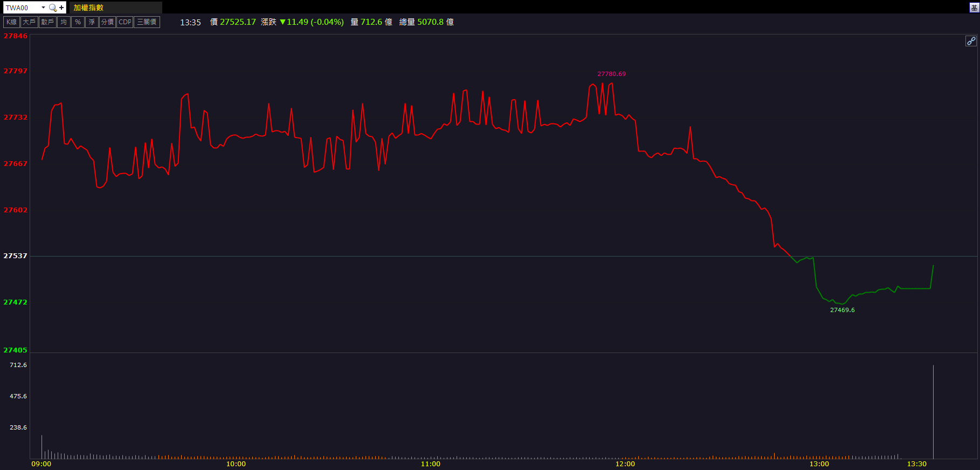Click the current price value 27525.17
This screenshot has height=470, width=980.
pyautogui.click(x=238, y=22)
